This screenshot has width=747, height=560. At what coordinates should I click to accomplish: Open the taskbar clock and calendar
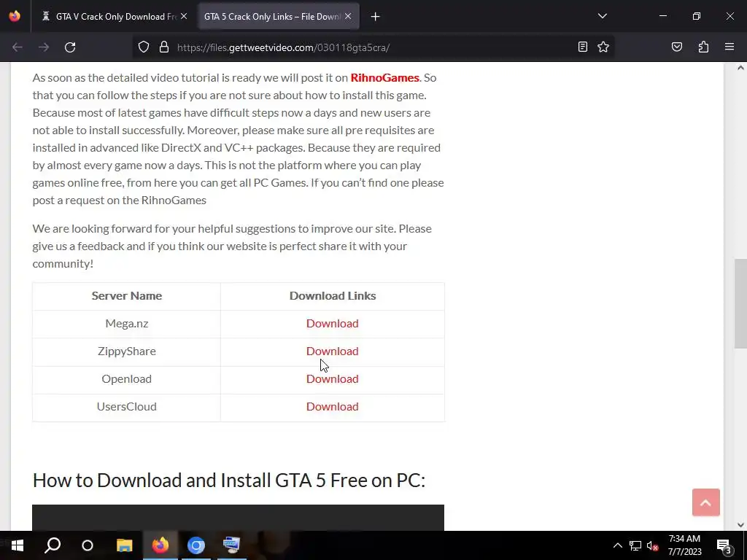pos(684,545)
